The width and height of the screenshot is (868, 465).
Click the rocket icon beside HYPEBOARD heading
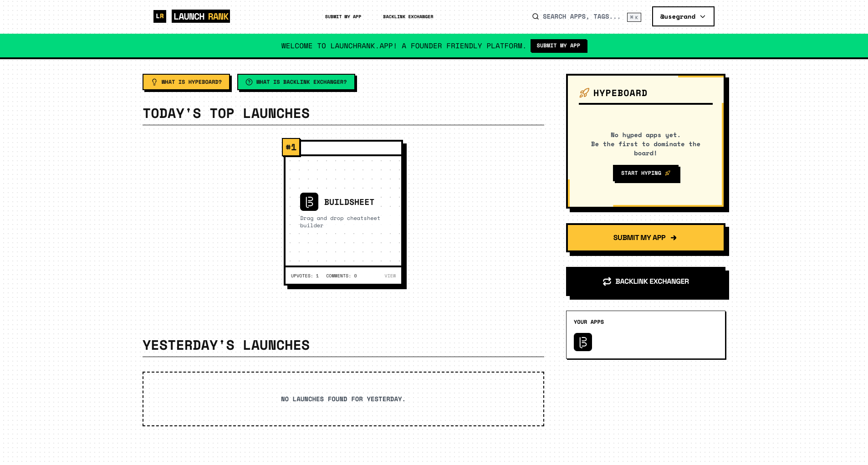coord(583,93)
